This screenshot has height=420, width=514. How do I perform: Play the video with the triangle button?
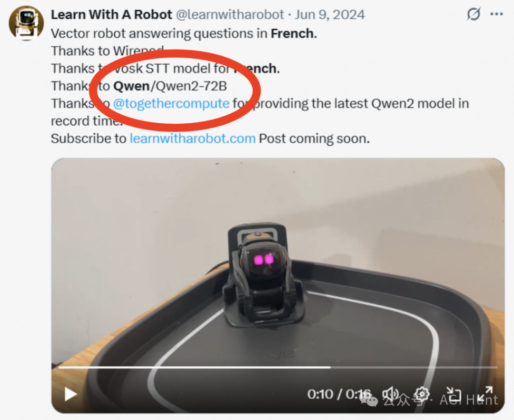click(x=70, y=394)
